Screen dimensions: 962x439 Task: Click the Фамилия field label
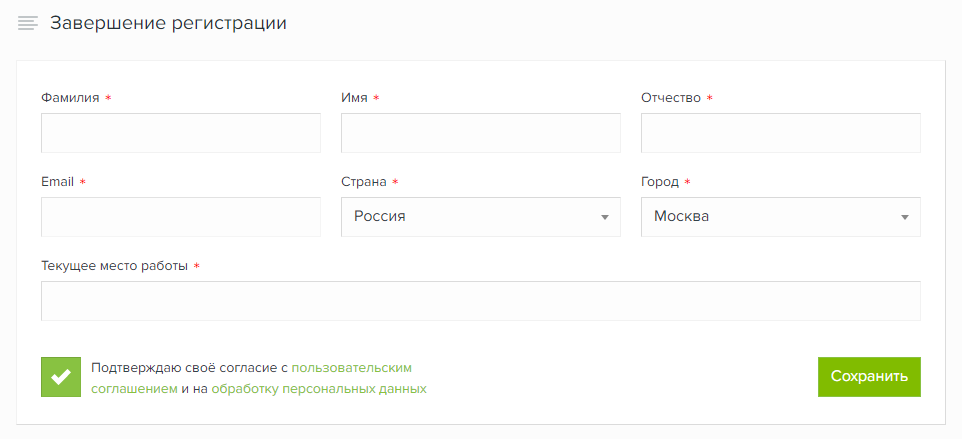pos(70,98)
